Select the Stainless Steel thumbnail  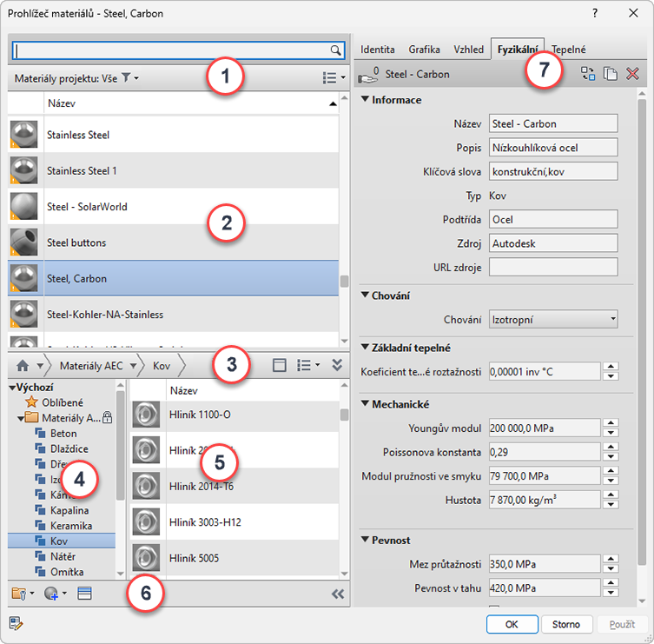coord(23,135)
